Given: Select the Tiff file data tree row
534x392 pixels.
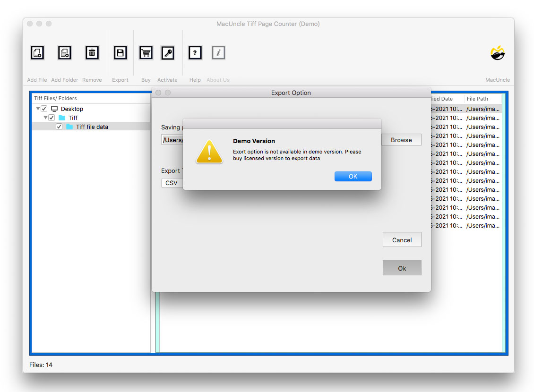Looking at the screenshot, I should 91,127.
